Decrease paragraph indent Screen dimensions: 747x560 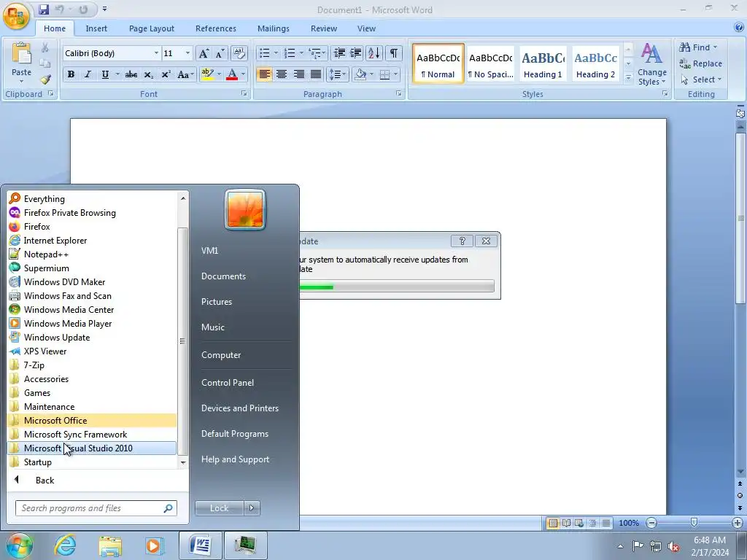pyautogui.click(x=339, y=53)
